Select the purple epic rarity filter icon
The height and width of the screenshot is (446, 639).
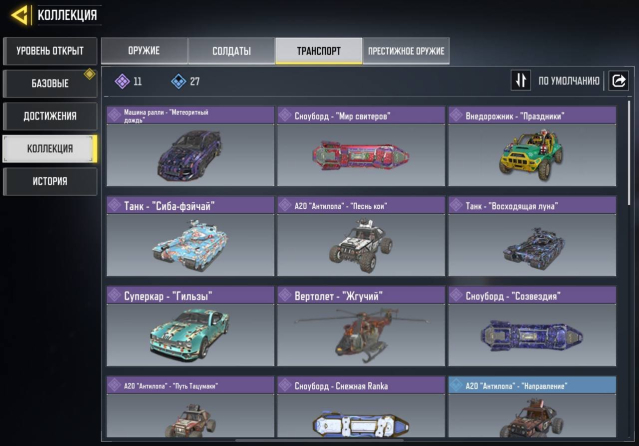pos(122,81)
